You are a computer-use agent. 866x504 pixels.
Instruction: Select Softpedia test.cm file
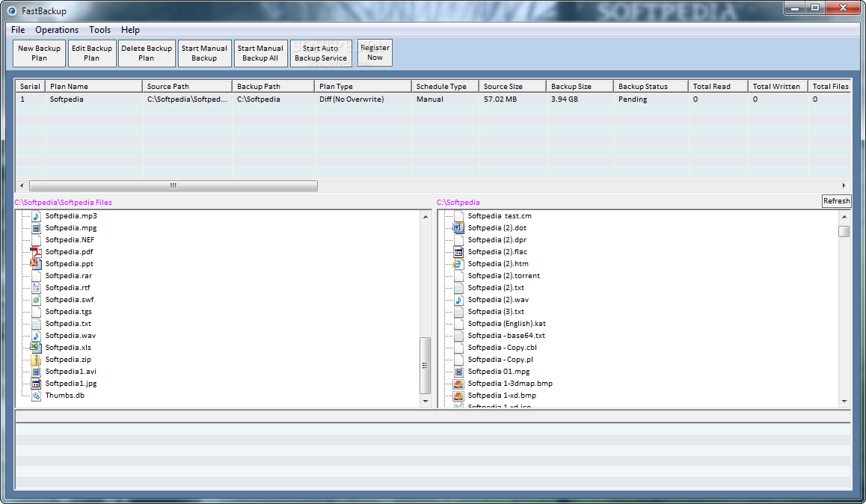point(500,216)
